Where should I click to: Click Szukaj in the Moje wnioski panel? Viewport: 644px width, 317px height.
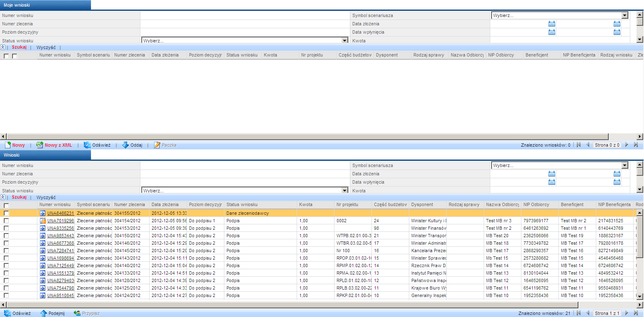click(x=19, y=47)
